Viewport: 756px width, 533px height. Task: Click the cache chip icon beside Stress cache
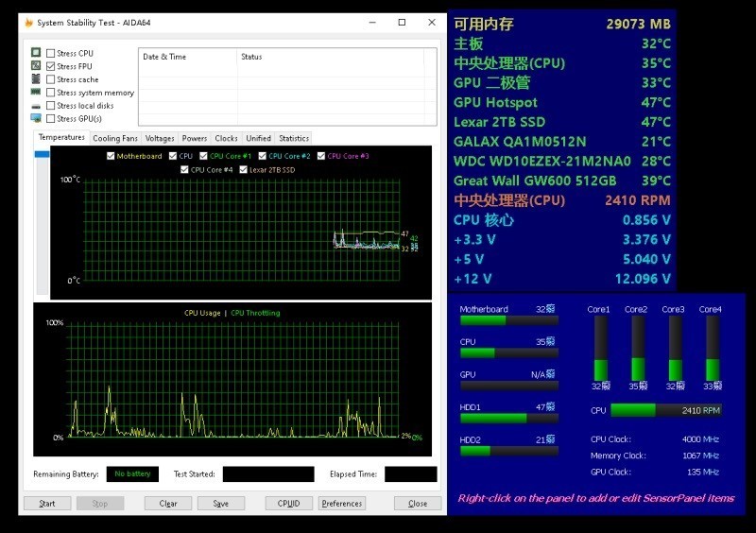(36, 79)
